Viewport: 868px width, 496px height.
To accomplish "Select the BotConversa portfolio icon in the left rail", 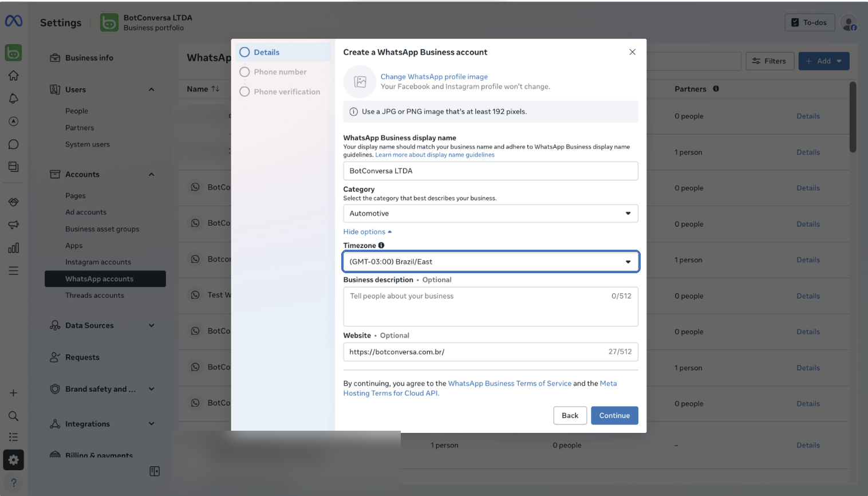I will [x=14, y=53].
